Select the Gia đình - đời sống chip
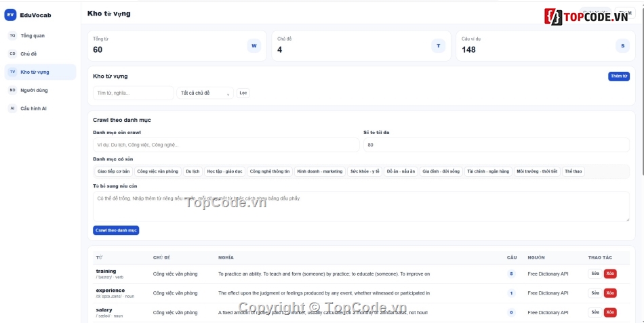Image resolution: width=644 pixels, height=323 pixels. pos(441,171)
